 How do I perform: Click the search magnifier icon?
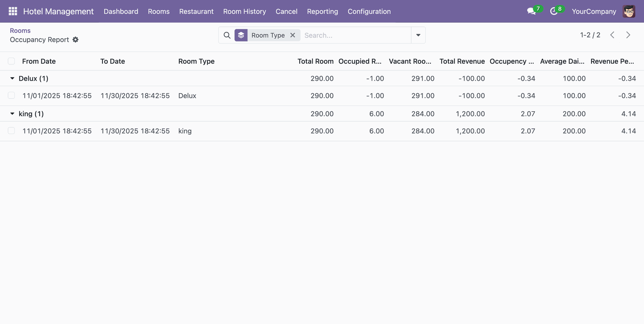(x=227, y=35)
